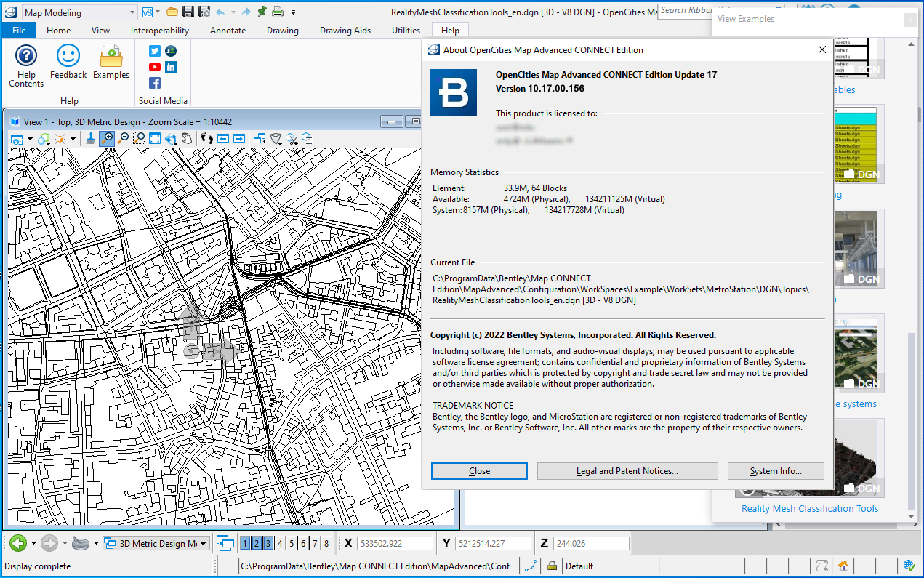Click the green pin icon in quick access
This screenshot has height=578, width=924.
click(262, 12)
